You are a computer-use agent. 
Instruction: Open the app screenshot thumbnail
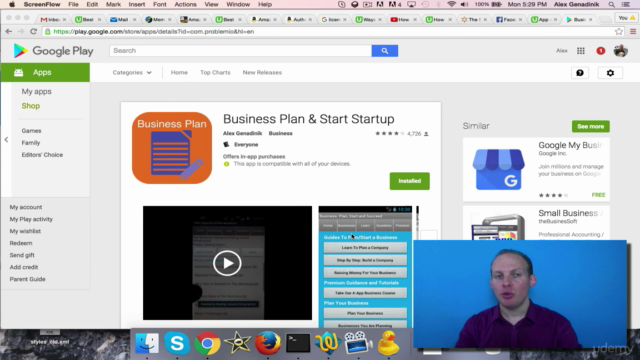pyautogui.click(x=365, y=267)
